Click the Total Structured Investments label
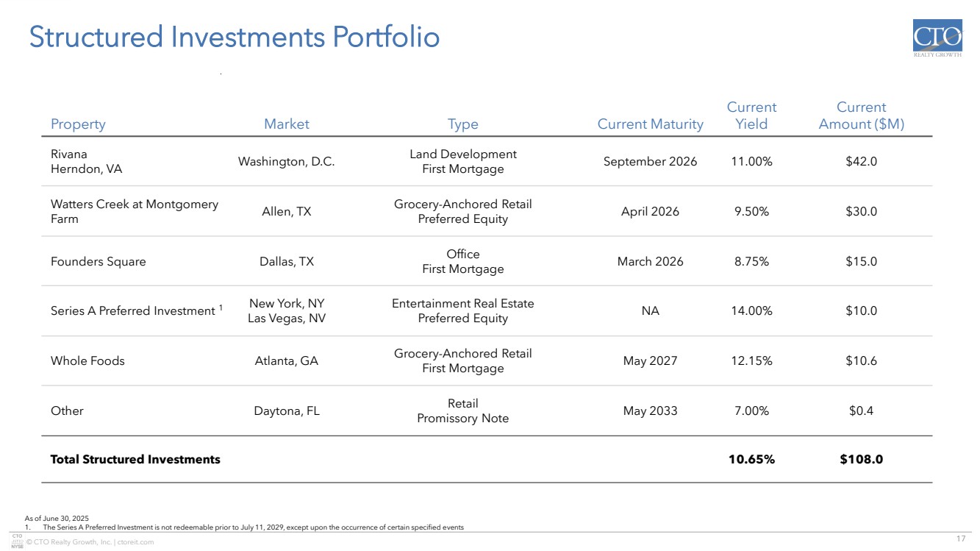 135,460
